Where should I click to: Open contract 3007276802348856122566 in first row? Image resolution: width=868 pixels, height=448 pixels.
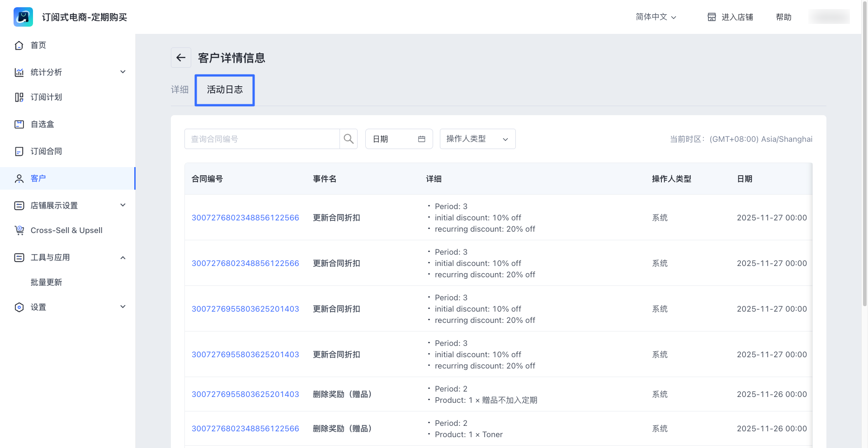tap(245, 218)
